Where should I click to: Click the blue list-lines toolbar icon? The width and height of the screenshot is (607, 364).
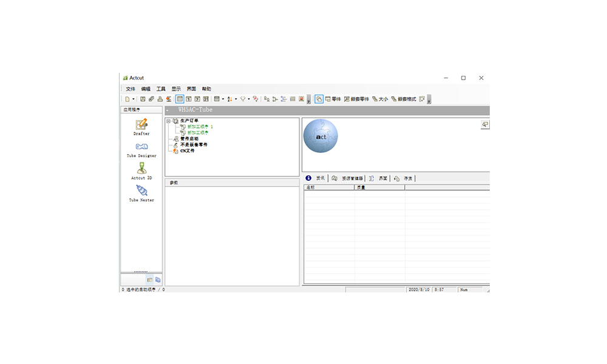point(283,99)
